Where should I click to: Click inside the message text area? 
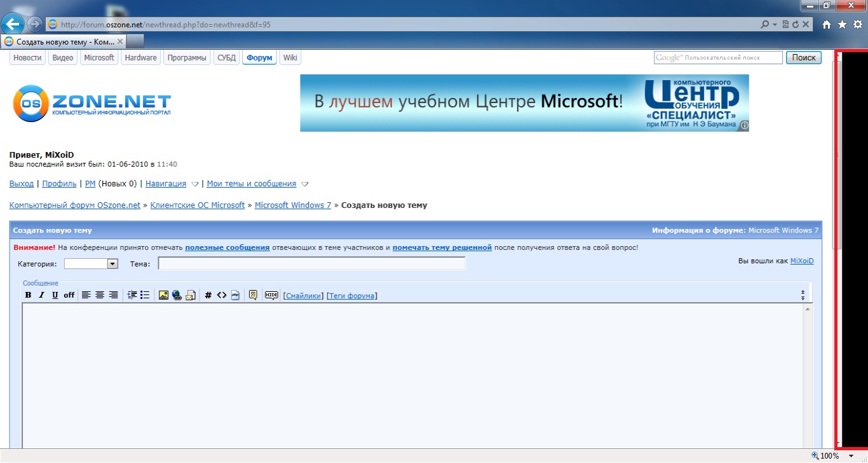point(413,375)
